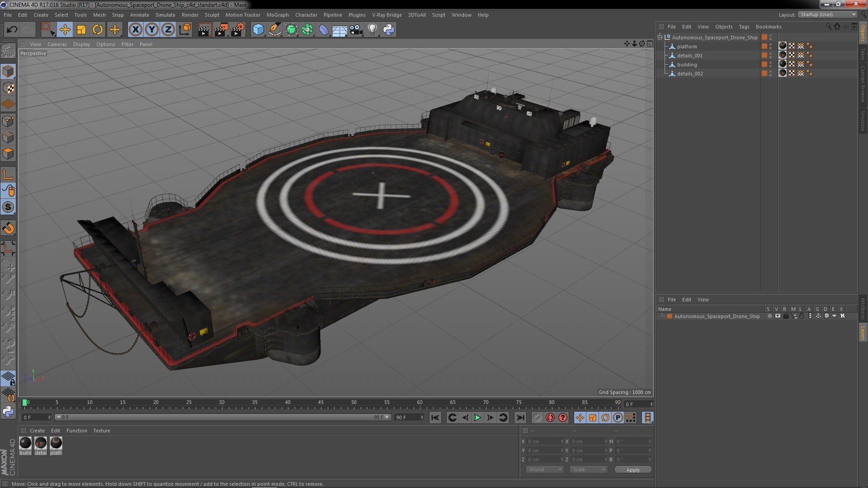The image size is (868, 488).
Task: Select the build material thumbnail
Action: click(x=25, y=443)
